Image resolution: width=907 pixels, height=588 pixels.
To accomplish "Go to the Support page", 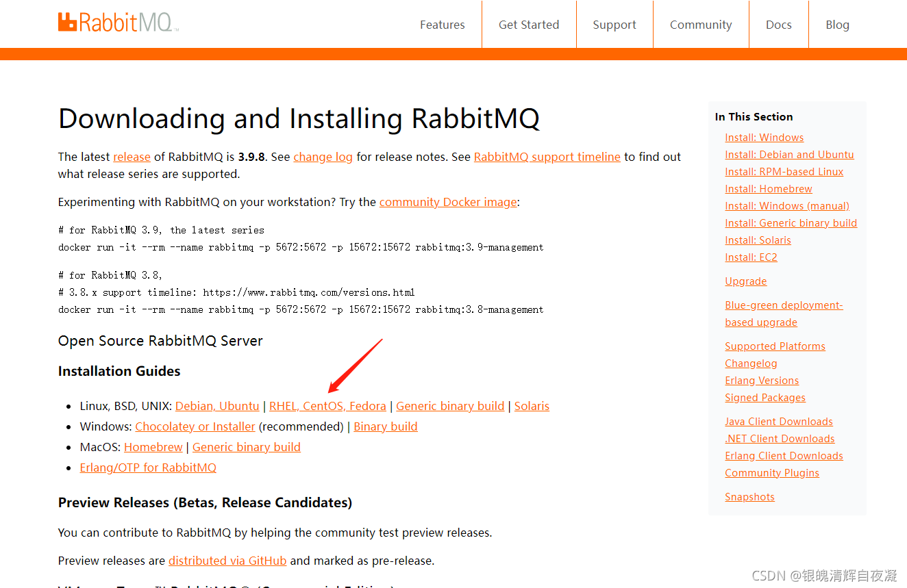I will [614, 25].
